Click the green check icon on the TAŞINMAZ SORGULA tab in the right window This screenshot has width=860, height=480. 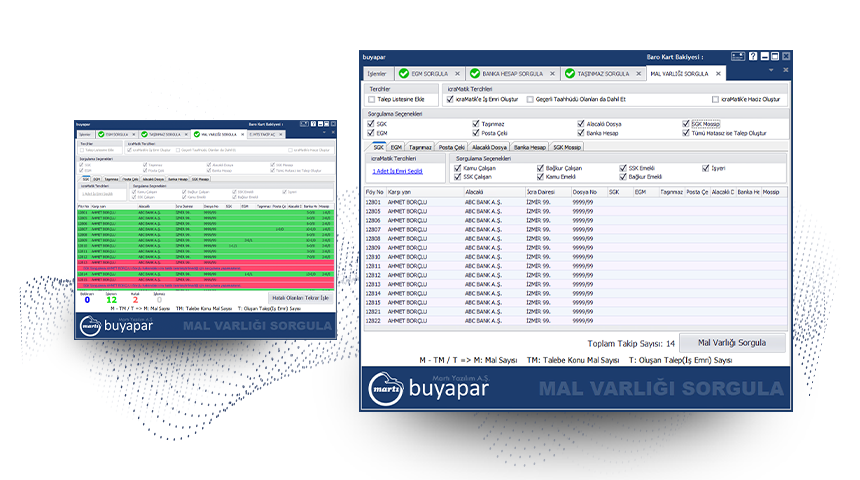(570, 74)
